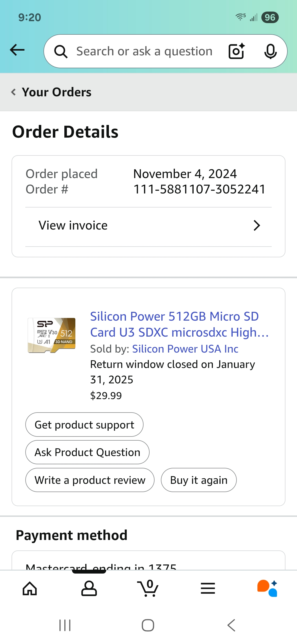
Task: Tap the magnifying glass search icon
Action: click(x=61, y=51)
